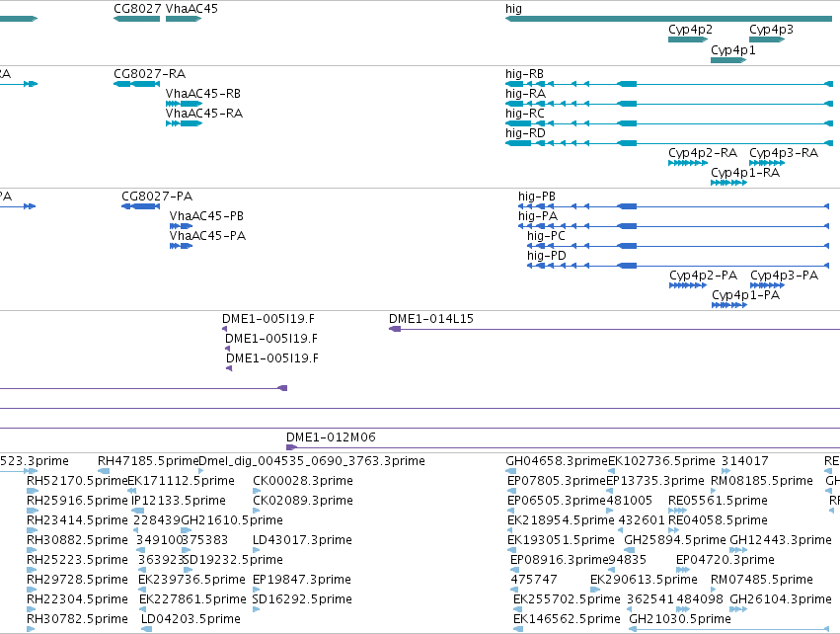This screenshot has height=634, width=840.
Task: Pick EST RH23414.5prime
Action: tap(33, 530)
